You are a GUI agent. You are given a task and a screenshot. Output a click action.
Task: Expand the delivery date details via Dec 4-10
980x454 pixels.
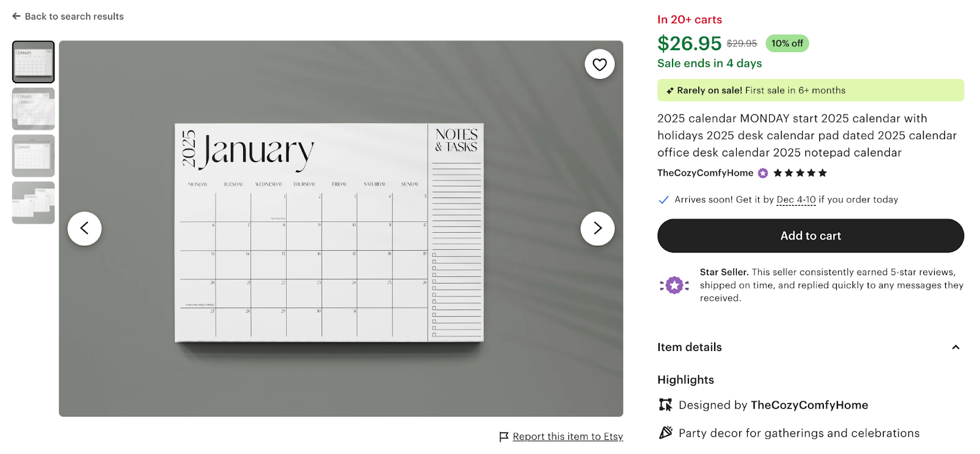[x=796, y=199]
